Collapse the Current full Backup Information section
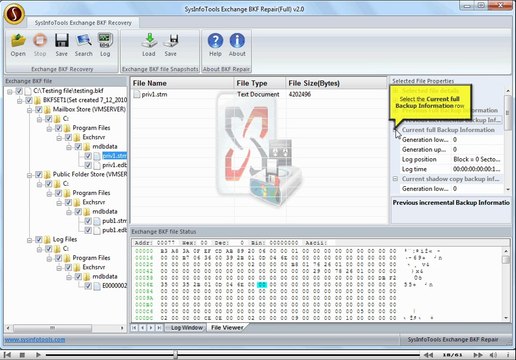Image resolution: width=516 pixels, height=360 pixels. (x=395, y=130)
